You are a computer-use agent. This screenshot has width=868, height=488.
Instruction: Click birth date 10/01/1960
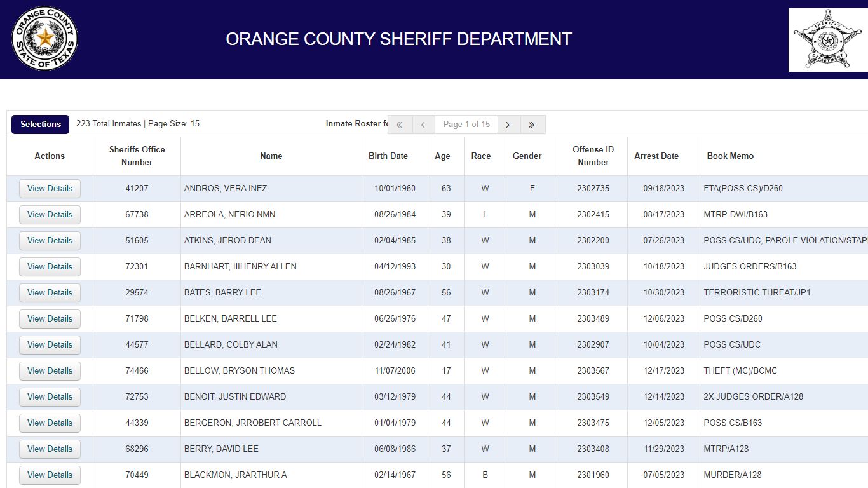395,189
